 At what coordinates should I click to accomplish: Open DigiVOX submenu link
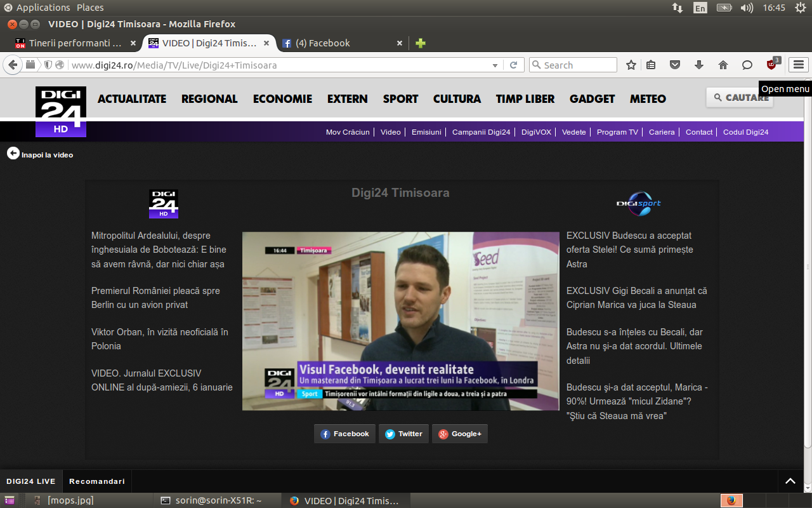pos(536,132)
